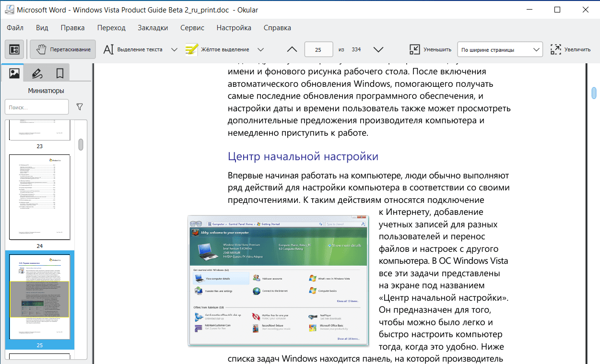Open the Сервис menu
Image resolution: width=600 pixels, height=364 pixels.
pyautogui.click(x=192, y=28)
